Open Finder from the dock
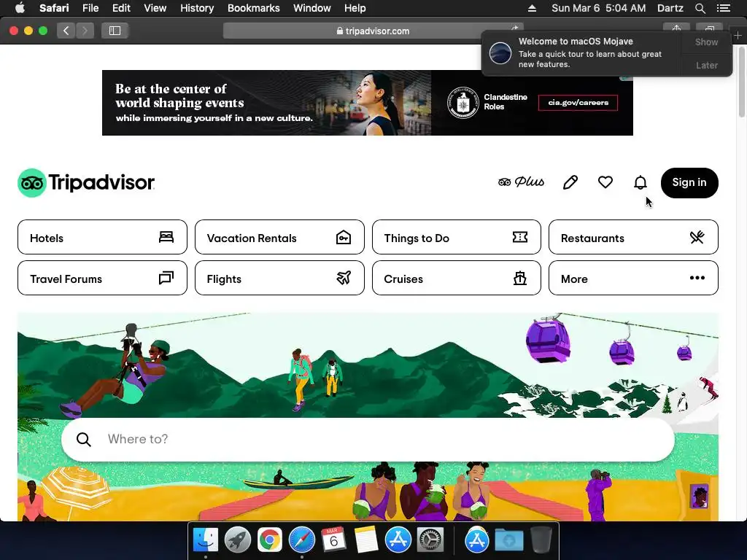 pyautogui.click(x=205, y=540)
